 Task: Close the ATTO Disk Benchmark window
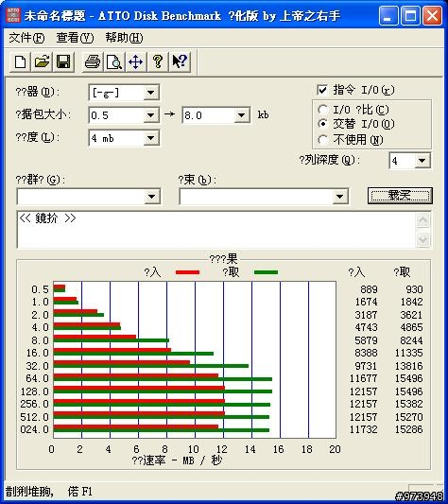(432, 15)
